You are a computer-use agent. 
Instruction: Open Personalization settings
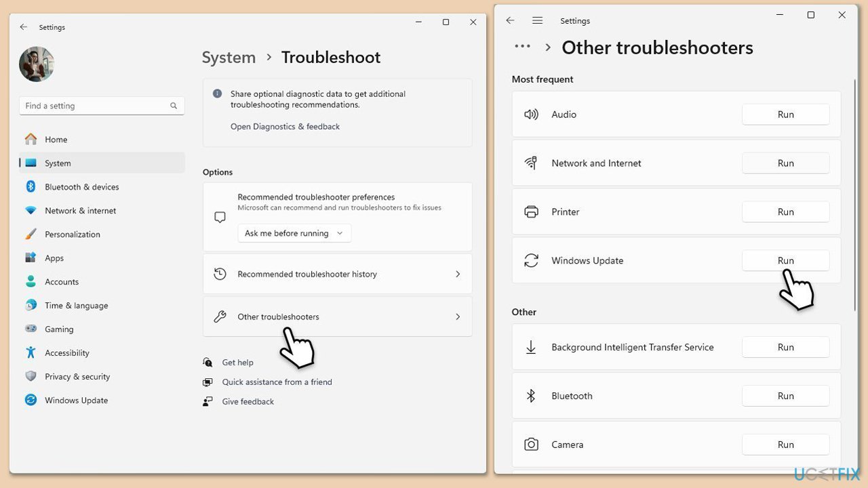(102, 235)
